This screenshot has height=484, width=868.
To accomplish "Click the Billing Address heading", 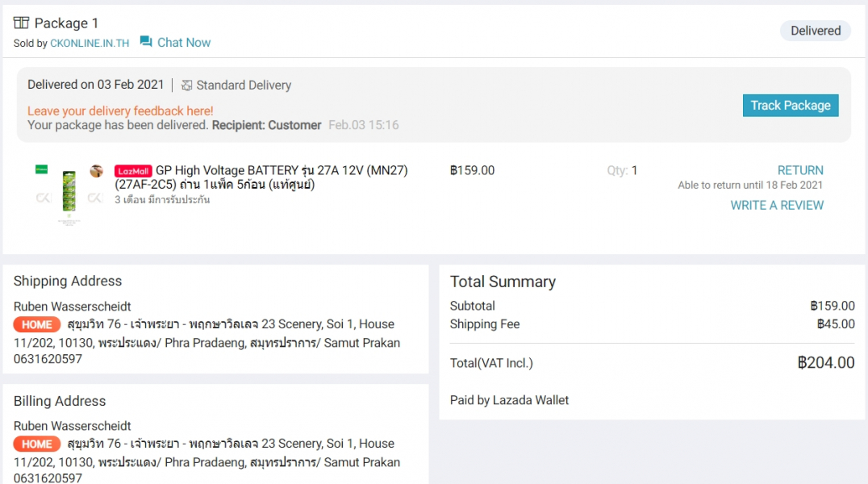I will [x=60, y=401].
